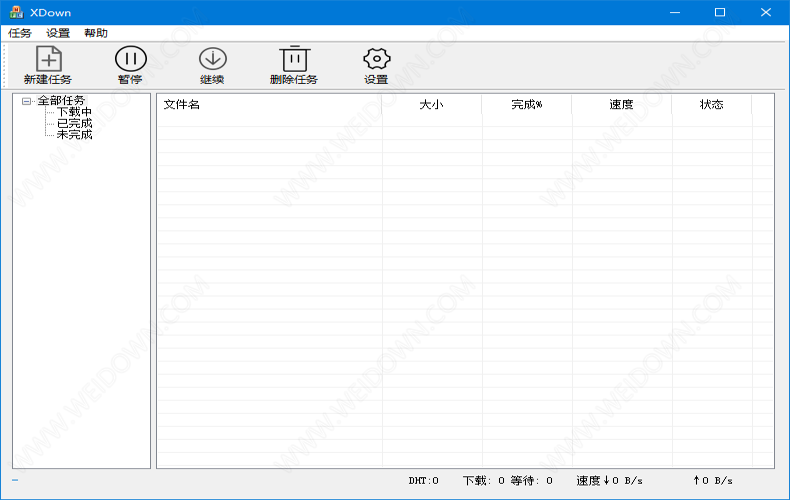This screenshot has width=790, height=500.
Task: Close the XDown window
Action: tap(766, 12)
